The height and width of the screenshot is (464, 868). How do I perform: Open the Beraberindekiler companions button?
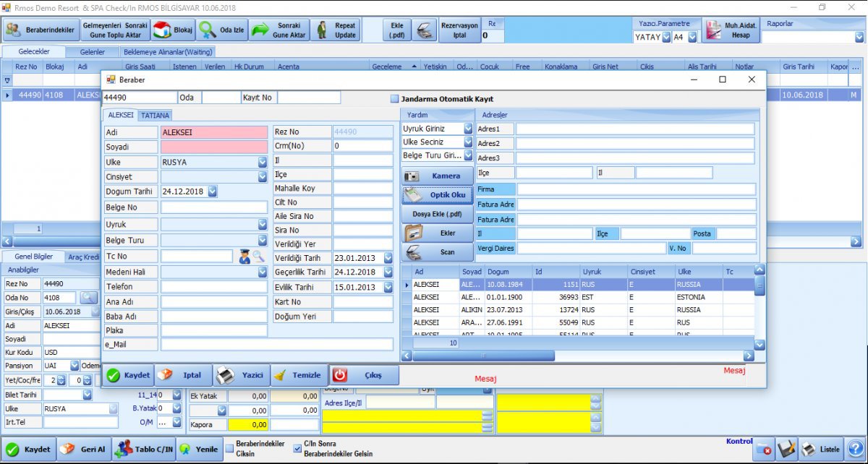click(x=41, y=30)
